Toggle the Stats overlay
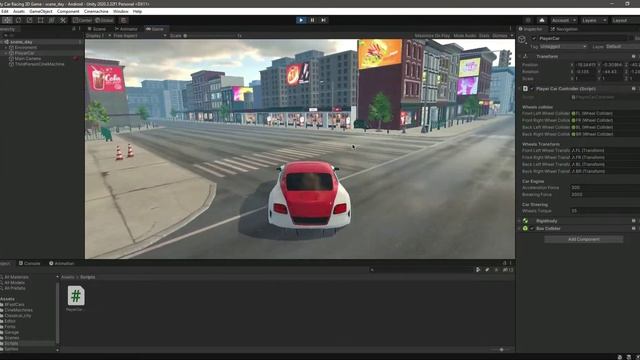This screenshot has height=360, width=640. point(484,36)
